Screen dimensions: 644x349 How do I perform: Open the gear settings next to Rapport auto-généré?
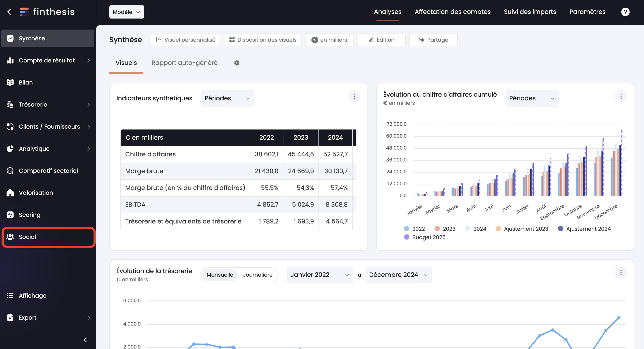pos(236,63)
